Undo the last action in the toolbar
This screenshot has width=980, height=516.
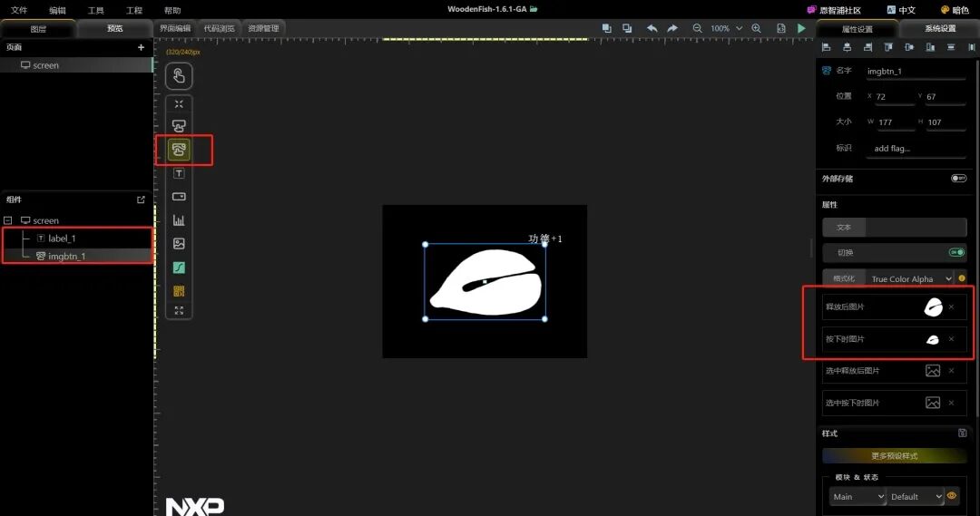click(652, 28)
